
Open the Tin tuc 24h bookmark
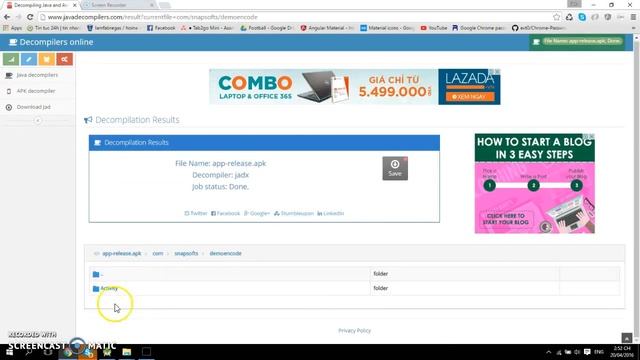53,28
